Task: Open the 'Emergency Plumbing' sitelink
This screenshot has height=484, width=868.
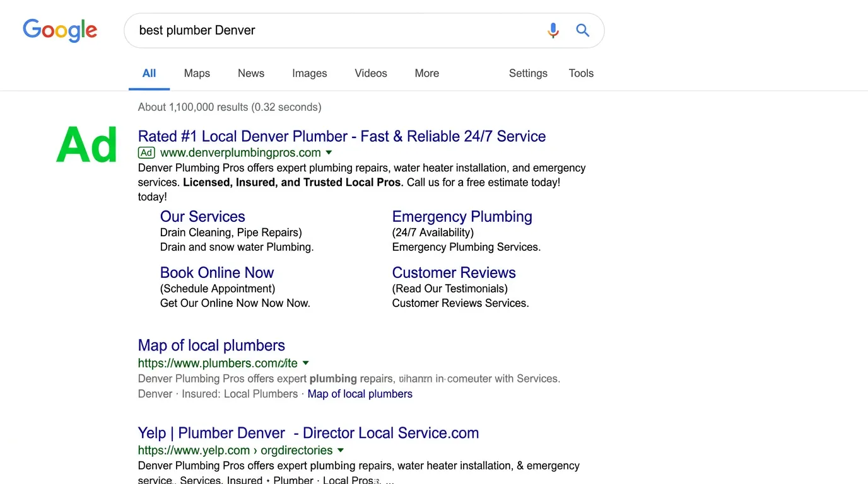Action: 462,217
